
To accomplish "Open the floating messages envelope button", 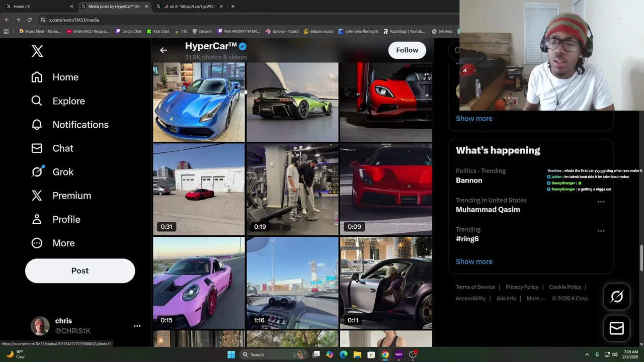I will [617, 328].
